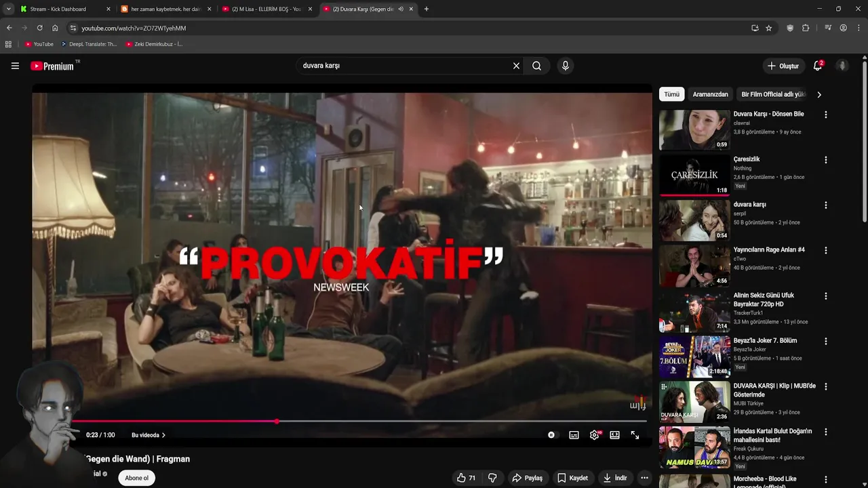The width and height of the screenshot is (868, 488).
Task: Open options menu for 'Çaresizlik' video
Action: click(x=825, y=160)
